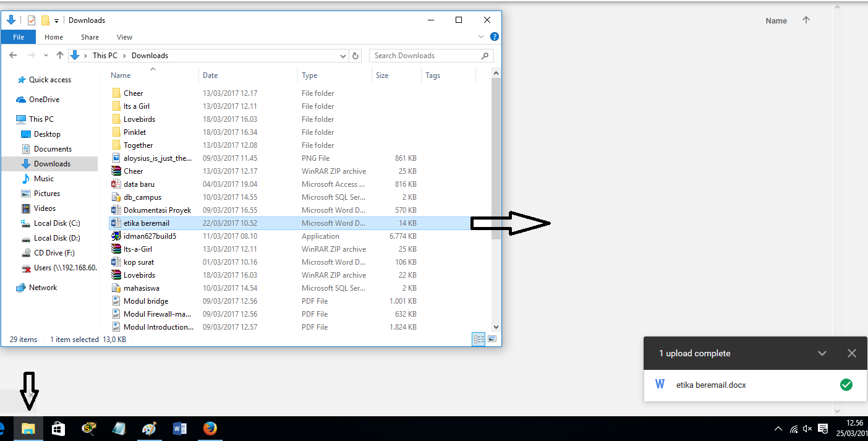Select Network in navigation pane
This screenshot has height=441, width=868.
(43, 288)
